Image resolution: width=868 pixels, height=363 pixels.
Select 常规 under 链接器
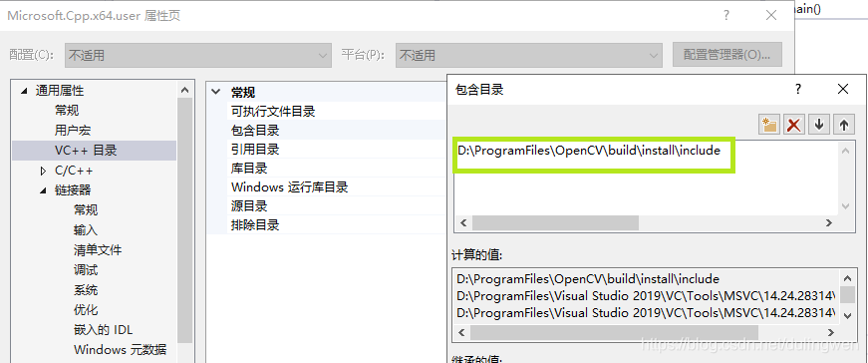[86, 210]
